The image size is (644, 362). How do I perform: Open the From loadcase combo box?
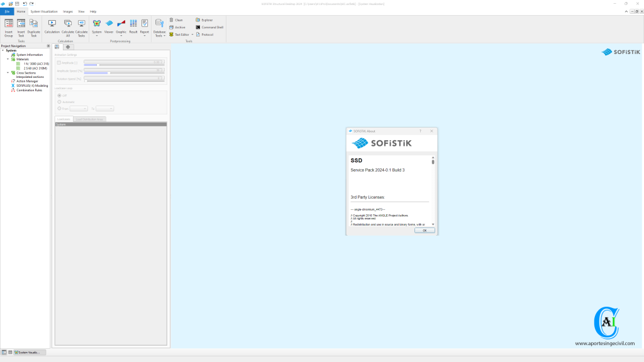tap(79, 109)
